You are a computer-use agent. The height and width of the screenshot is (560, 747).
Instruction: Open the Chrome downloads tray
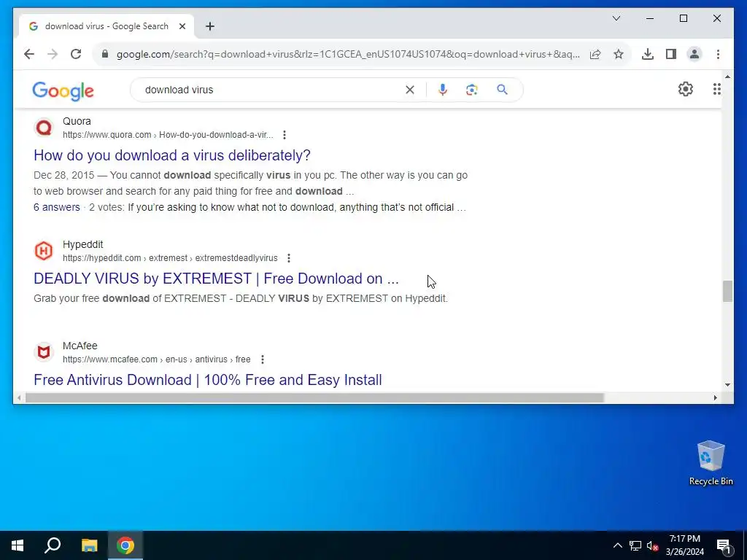[x=648, y=54]
